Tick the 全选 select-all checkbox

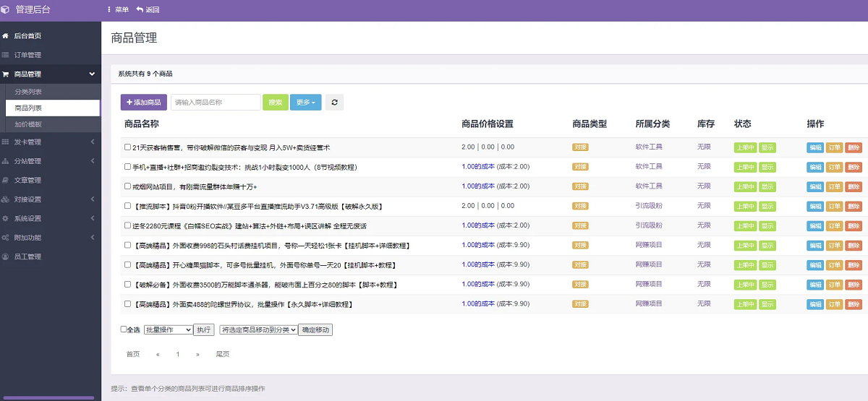[x=124, y=329]
